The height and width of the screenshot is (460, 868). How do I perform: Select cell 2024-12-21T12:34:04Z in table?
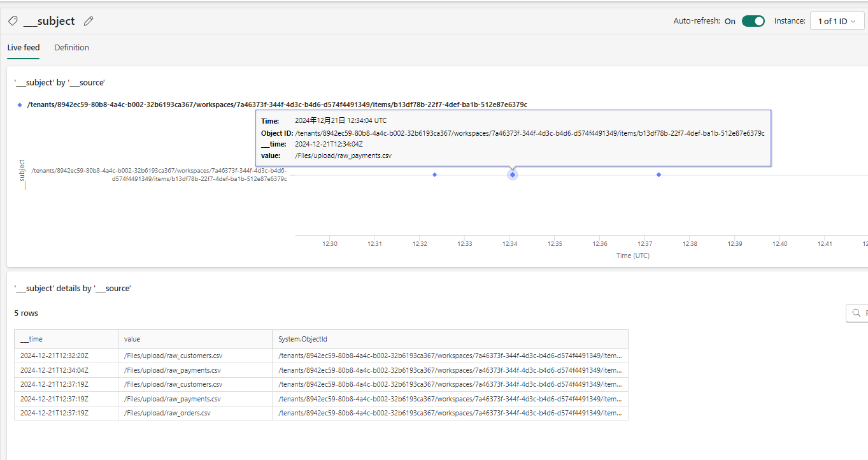tap(66, 370)
